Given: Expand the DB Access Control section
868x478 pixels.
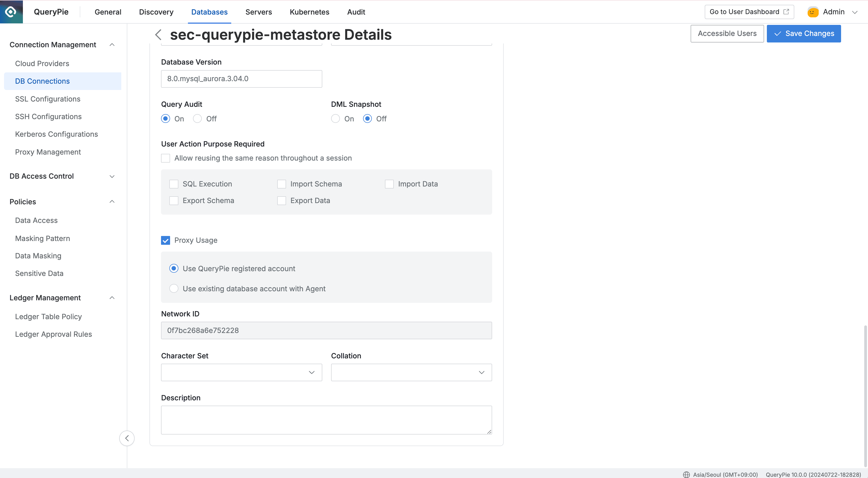Looking at the screenshot, I should [112, 176].
